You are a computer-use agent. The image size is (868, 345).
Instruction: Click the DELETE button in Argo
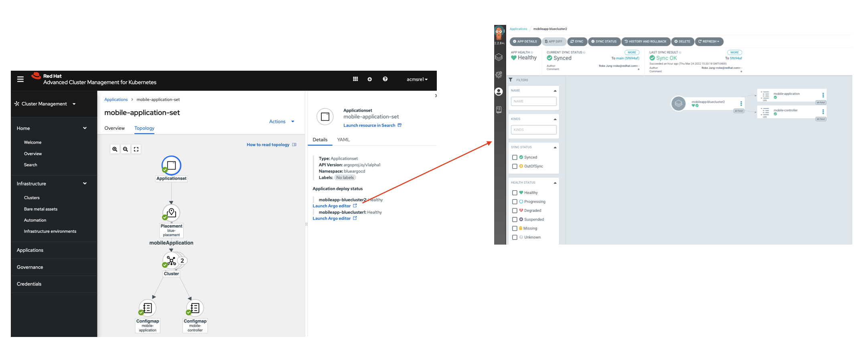[x=682, y=41]
